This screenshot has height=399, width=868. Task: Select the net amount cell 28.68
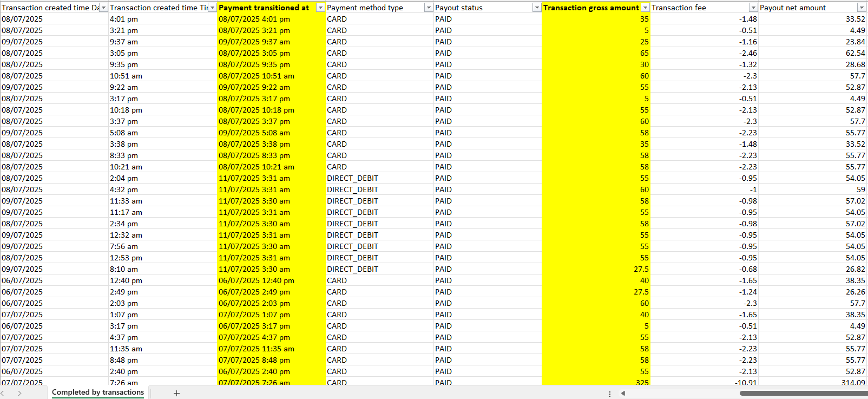click(x=813, y=64)
